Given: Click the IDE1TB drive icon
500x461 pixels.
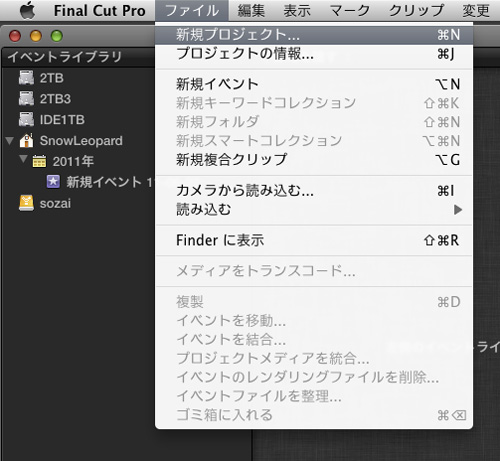Looking at the screenshot, I should (x=26, y=120).
